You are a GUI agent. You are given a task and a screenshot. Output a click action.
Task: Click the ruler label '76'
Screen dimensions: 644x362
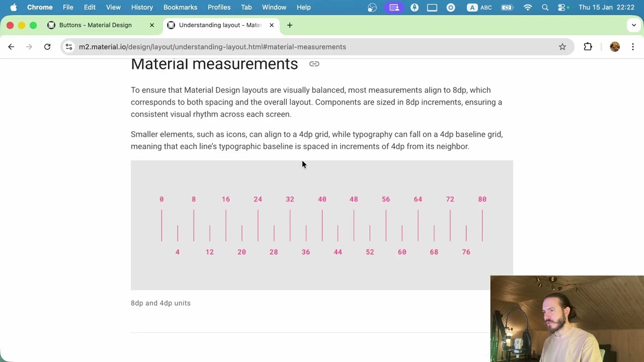coord(466,252)
